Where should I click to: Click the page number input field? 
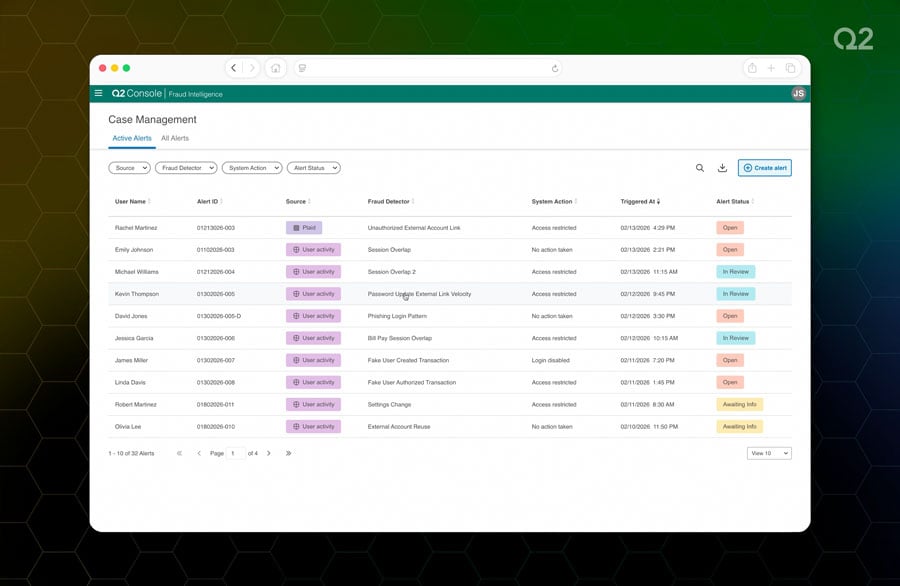236,453
